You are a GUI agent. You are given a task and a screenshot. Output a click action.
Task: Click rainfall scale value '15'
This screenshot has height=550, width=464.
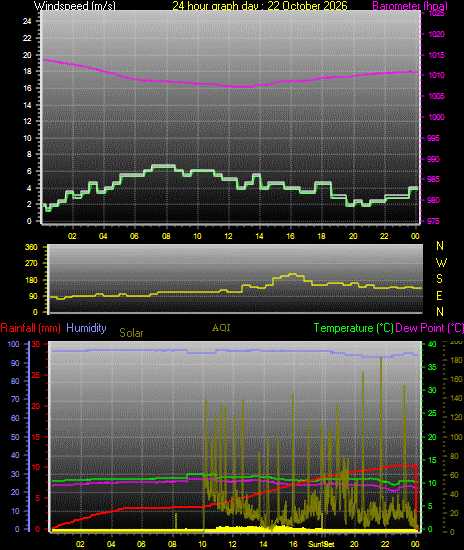[x=35, y=437]
